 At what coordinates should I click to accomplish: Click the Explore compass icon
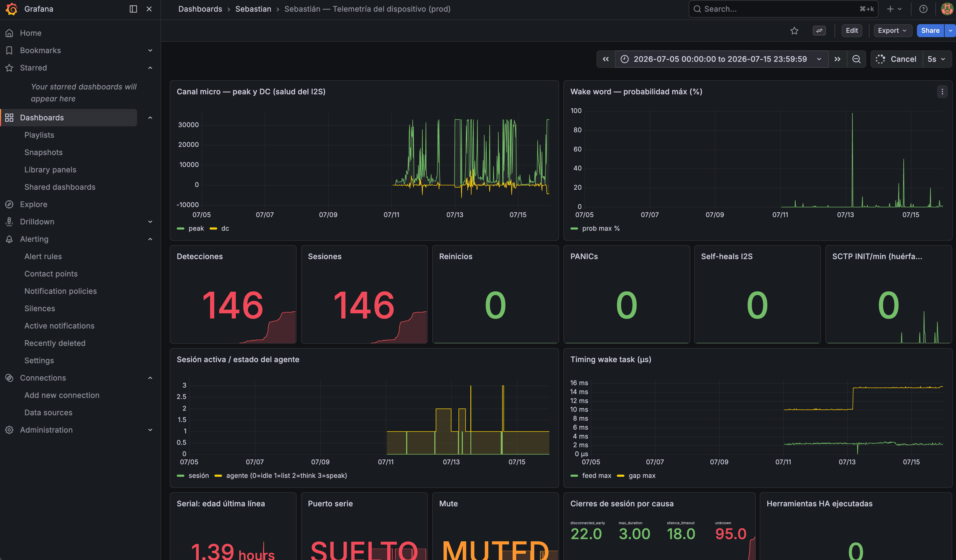click(9, 204)
